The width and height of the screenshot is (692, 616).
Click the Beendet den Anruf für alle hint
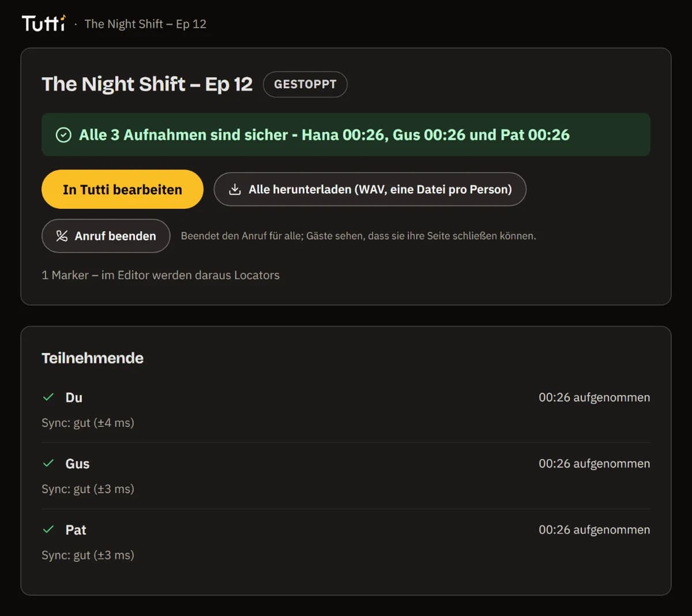tap(358, 236)
